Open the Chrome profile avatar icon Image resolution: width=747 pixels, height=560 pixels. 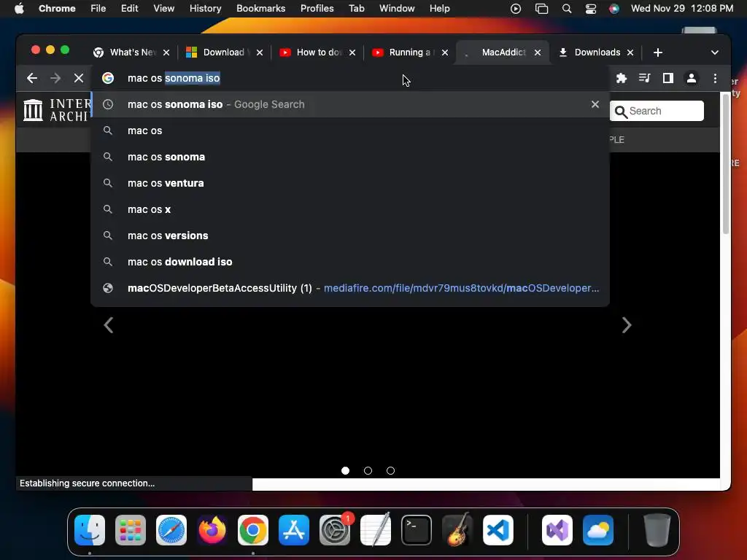(692, 78)
